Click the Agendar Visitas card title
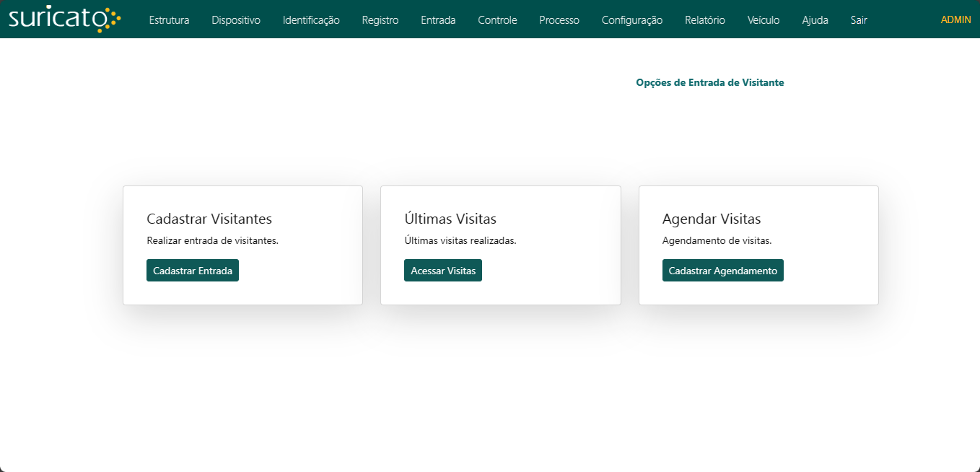 coord(712,219)
